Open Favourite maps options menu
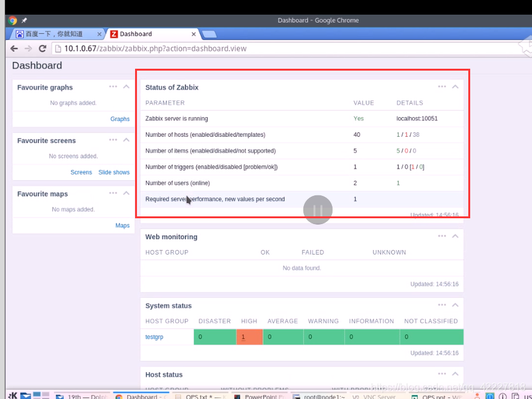The width and height of the screenshot is (532, 399). pyautogui.click(x=113, y=193)
